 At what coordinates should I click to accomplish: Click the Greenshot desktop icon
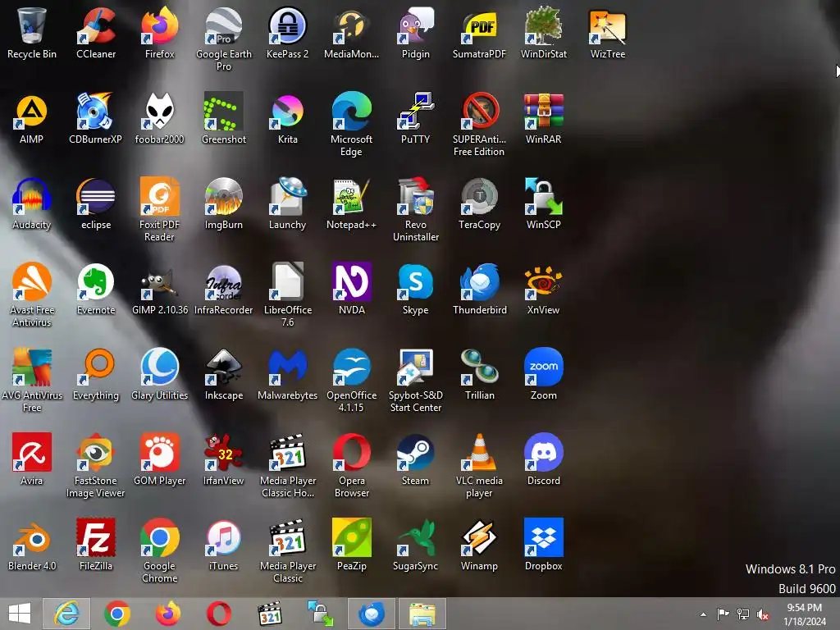tap(223, 118)
